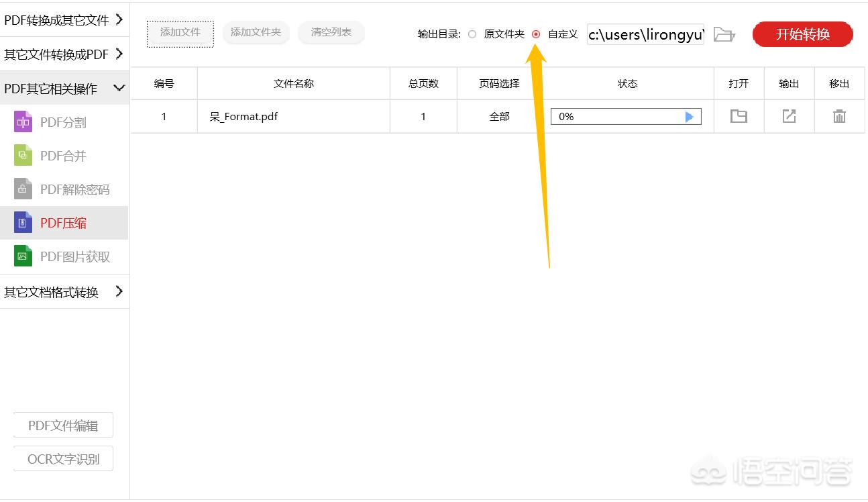Open the PDF文件编辑 entry
This screenshot has width=868, height=502.
62,425
